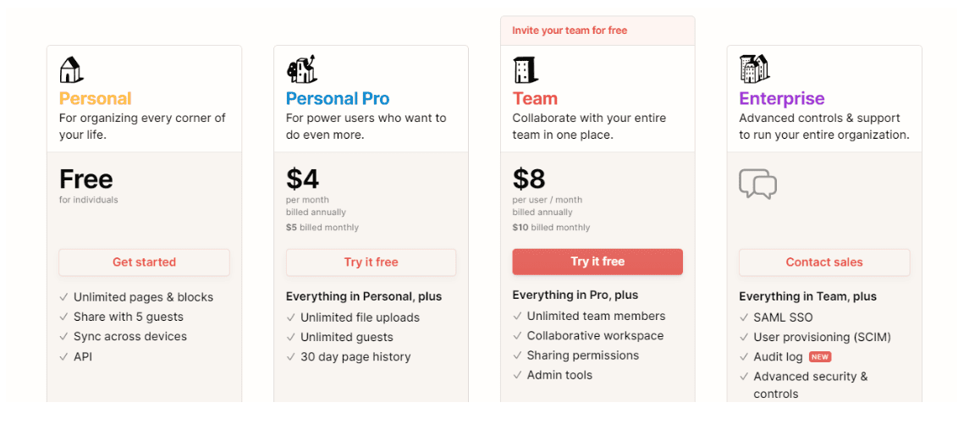980x430 pixels.
Task: Click the house-with-tree icon above Personal Pro
Action: (x=300, y=69)
